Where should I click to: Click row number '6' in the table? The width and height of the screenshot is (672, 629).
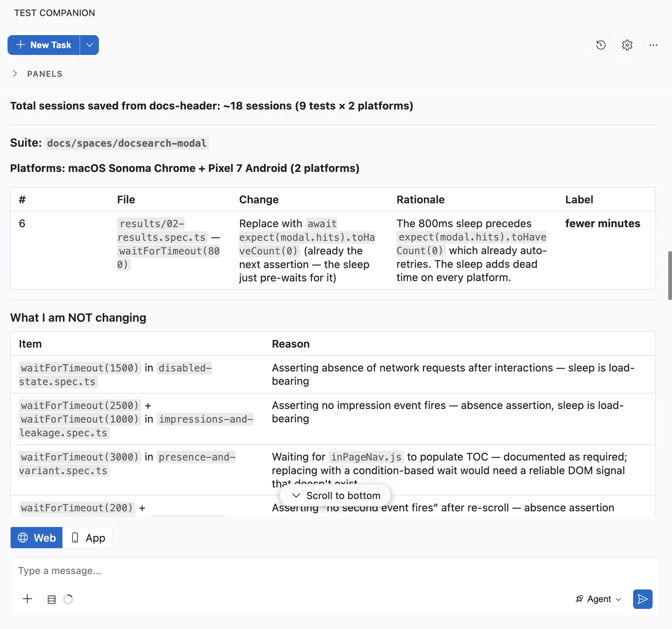click(x=22, y=224)
